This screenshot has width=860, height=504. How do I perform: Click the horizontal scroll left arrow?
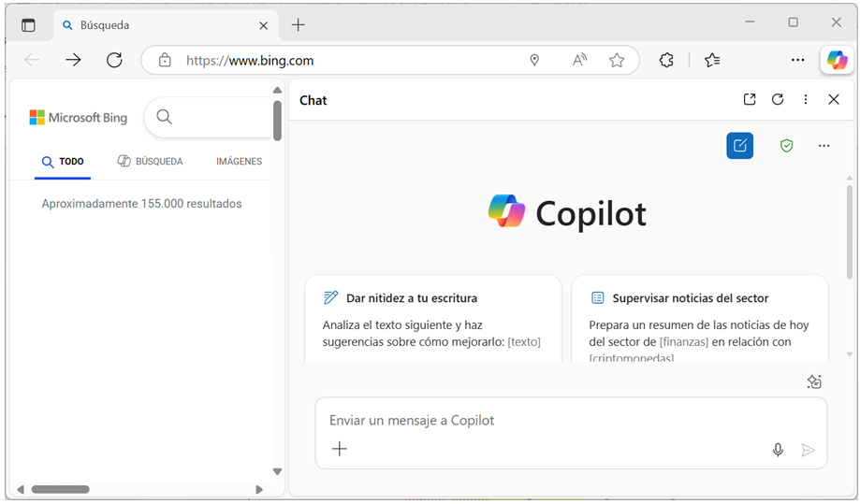tap(21, 489)
